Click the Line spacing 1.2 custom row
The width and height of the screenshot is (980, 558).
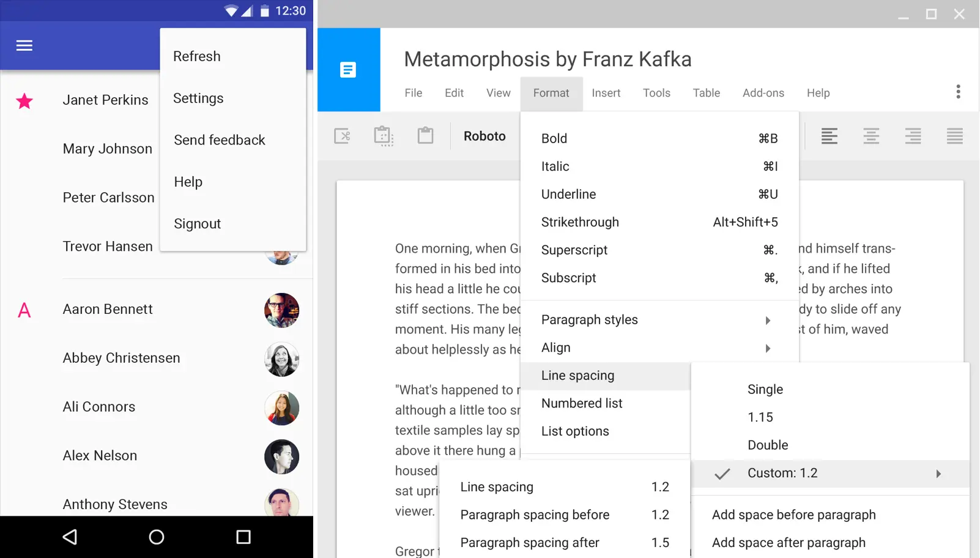565,487
